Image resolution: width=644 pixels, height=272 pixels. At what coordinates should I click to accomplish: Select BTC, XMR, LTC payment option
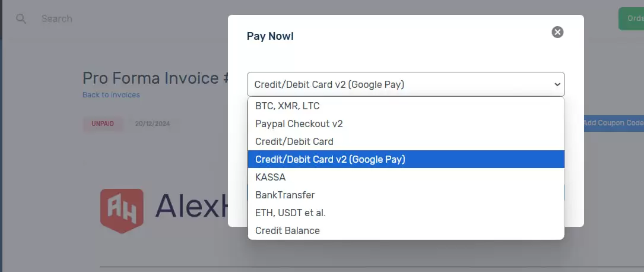coord(406,106)
